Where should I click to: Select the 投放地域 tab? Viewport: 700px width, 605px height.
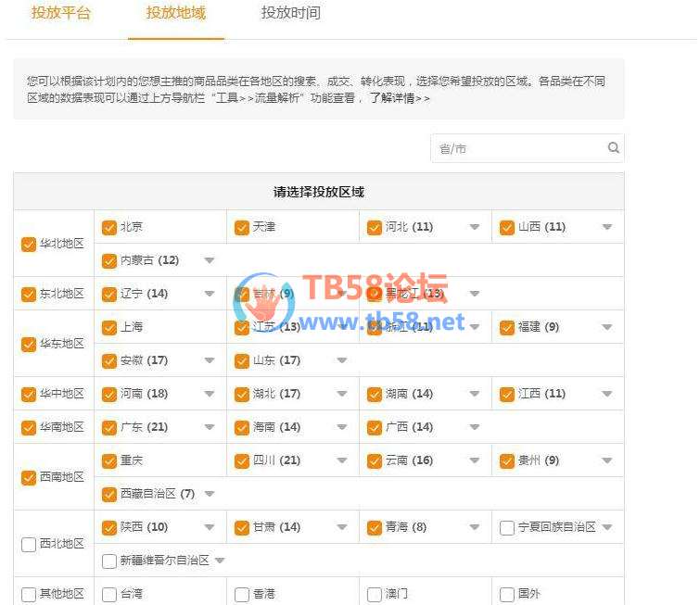pos(175,13)
